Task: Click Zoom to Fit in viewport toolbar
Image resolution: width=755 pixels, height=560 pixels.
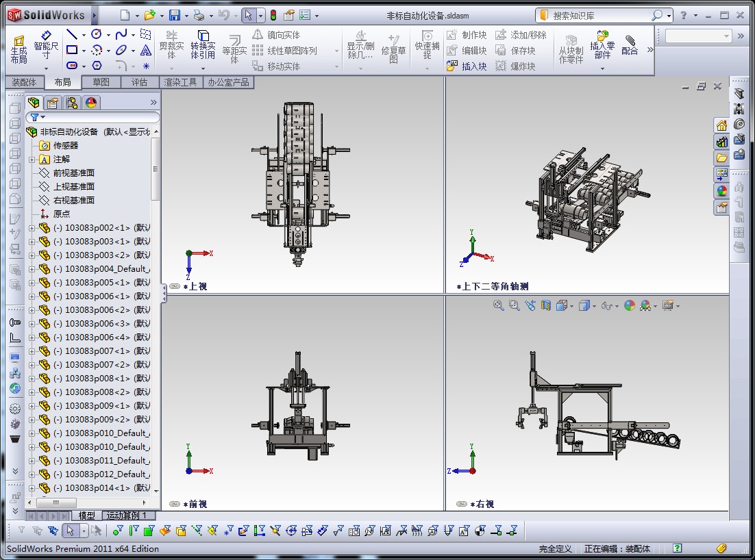Action: tap(498, 305)
